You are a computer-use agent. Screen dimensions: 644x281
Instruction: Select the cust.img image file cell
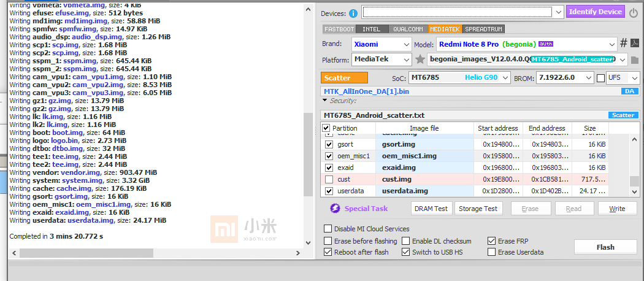424,179
